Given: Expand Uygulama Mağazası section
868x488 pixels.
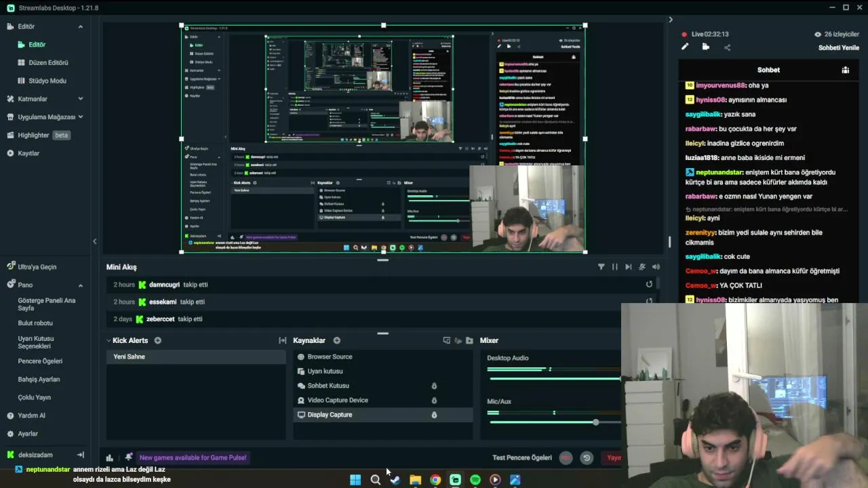Looking at the screenshot, I should 80,117.
